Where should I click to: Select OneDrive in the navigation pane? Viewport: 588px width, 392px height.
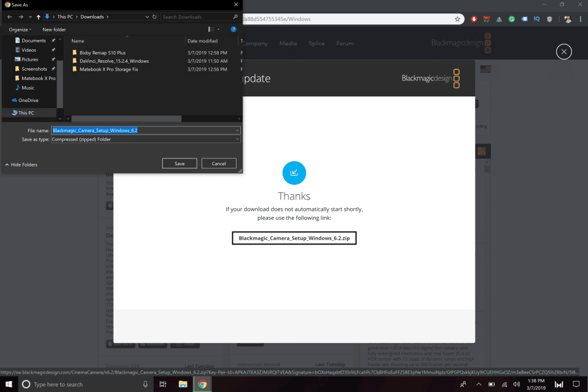pyautogui.click(x=28, y=100)
